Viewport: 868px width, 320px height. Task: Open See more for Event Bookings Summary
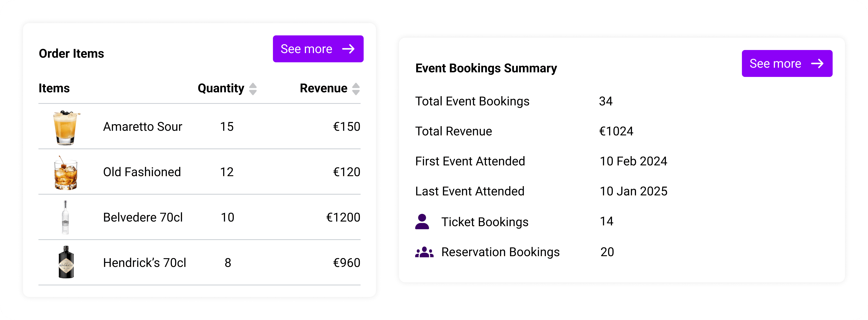(x=787, y=63)
